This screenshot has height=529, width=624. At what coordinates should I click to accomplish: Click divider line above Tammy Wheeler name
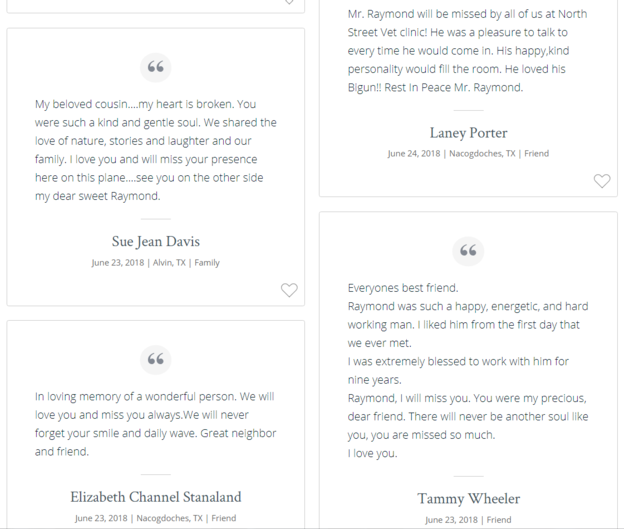[468, 476]
